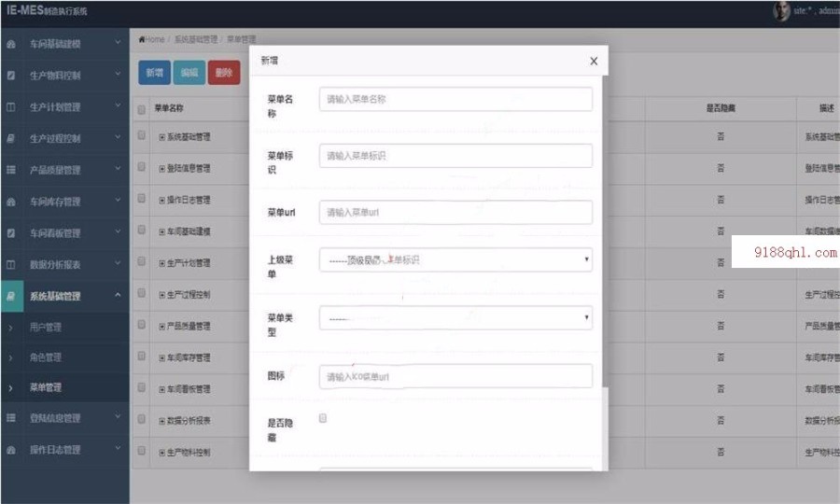Tick the 是否隐藏 checkbox in dialog

[323, 418]
